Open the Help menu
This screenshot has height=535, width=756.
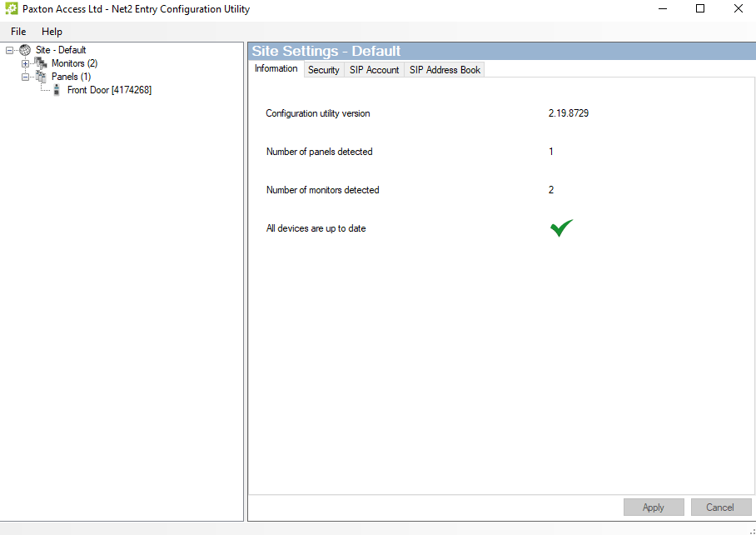(x=52, y=32)
